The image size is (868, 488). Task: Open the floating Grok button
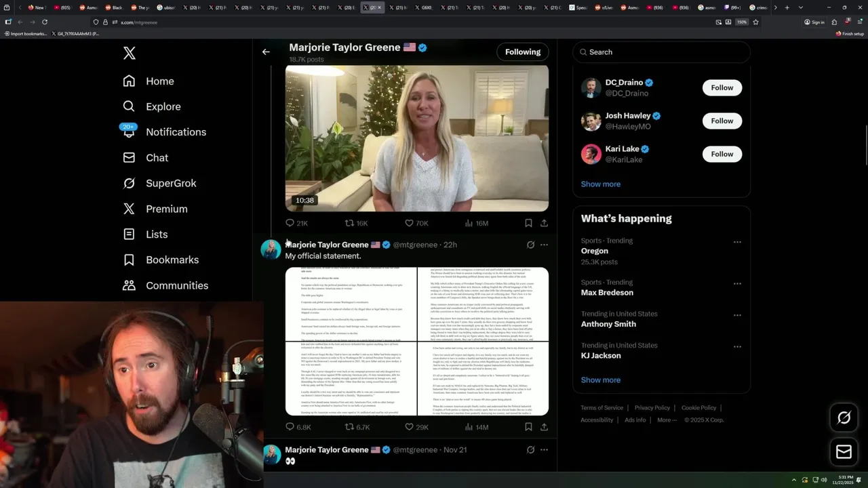[844, 418]
